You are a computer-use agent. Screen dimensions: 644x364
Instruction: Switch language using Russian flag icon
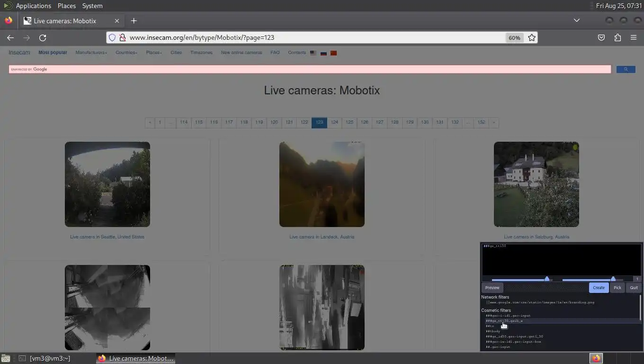coord(323,53)
